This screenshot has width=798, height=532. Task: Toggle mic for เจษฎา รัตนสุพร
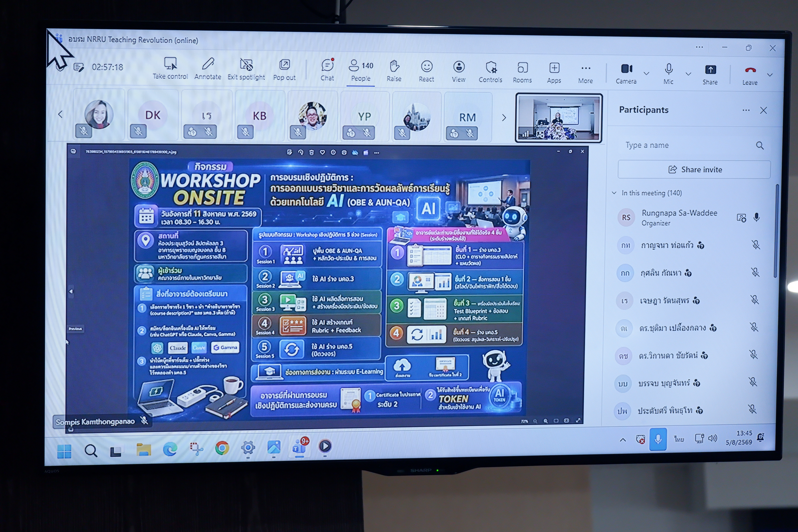click(754, 300)
